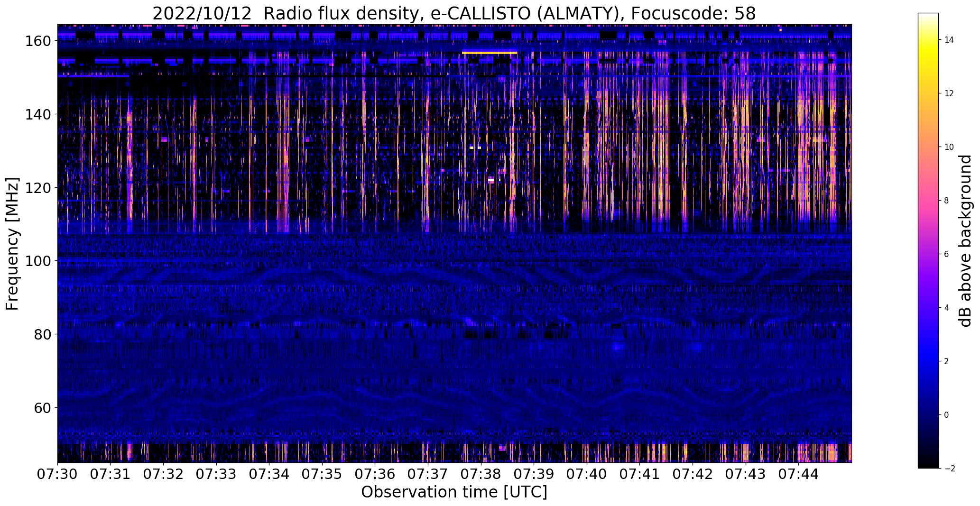Screen dimensions: 980x506
Task: Click the 07:44 time tick label
Action: pos(799,474)
